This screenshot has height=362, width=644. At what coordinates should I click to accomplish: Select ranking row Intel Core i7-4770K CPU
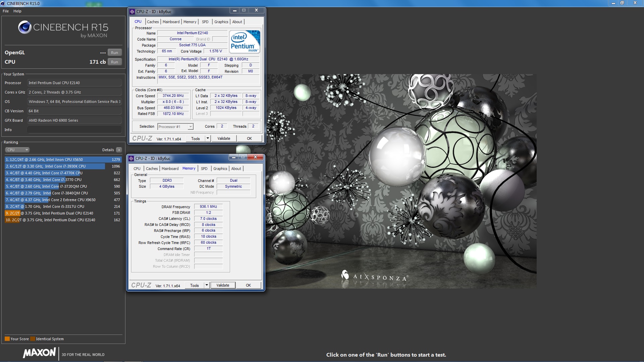pos(63,173)
